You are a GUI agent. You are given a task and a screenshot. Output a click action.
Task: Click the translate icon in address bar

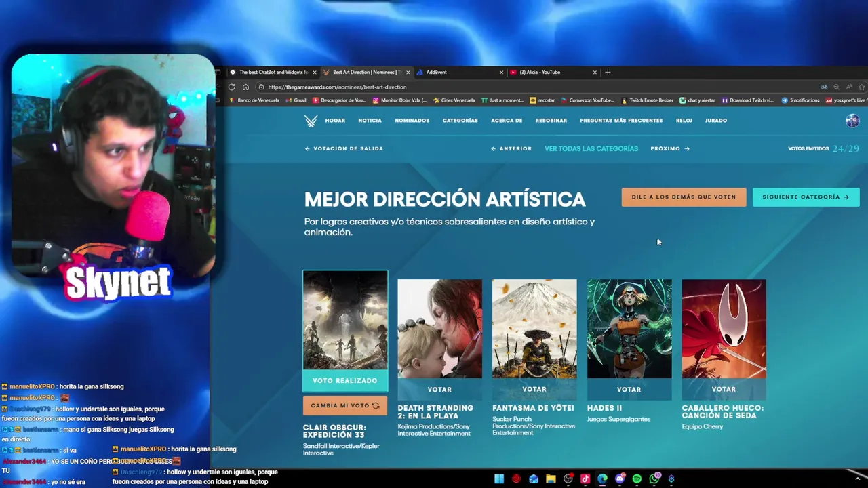(x=824, y=87)
